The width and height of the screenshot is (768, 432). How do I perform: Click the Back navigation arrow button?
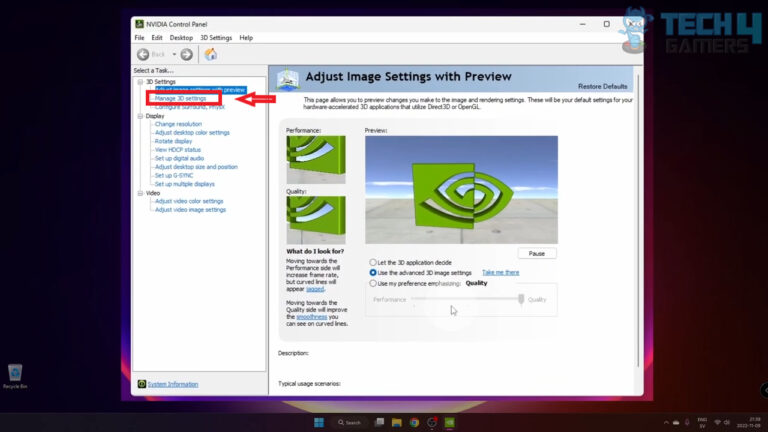pyautogui.click(x=144, y=54)
